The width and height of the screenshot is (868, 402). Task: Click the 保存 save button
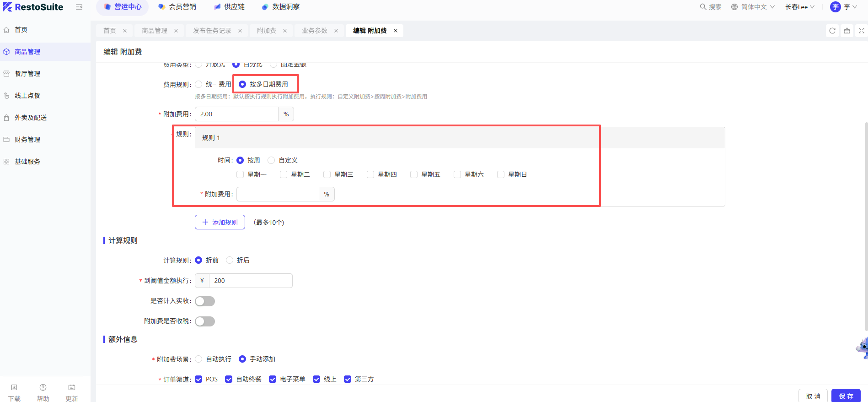(x=846, y=396)
